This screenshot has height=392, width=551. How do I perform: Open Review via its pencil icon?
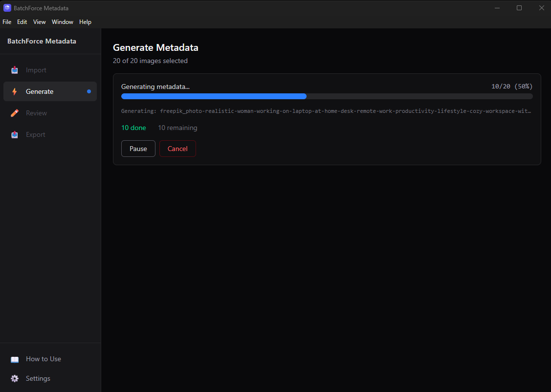click(x=15, y=113)
